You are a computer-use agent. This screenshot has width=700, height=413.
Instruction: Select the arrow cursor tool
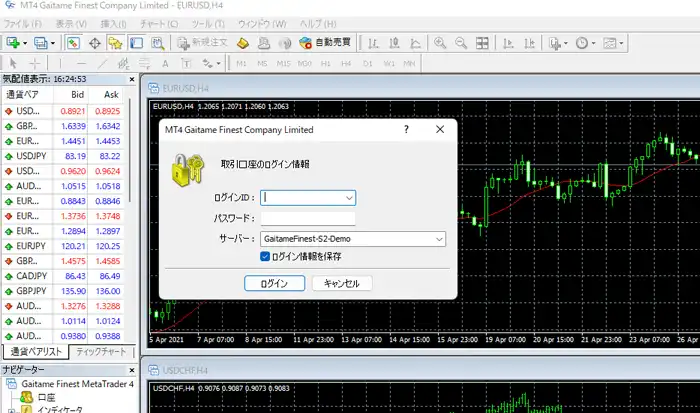[x=13, y=63]
